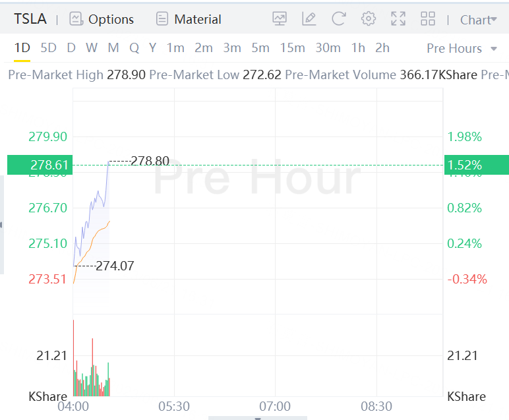The image size is (509, 420).
Task: Expand the bottom panel collapse arrow
Action: tap(258, 417)
